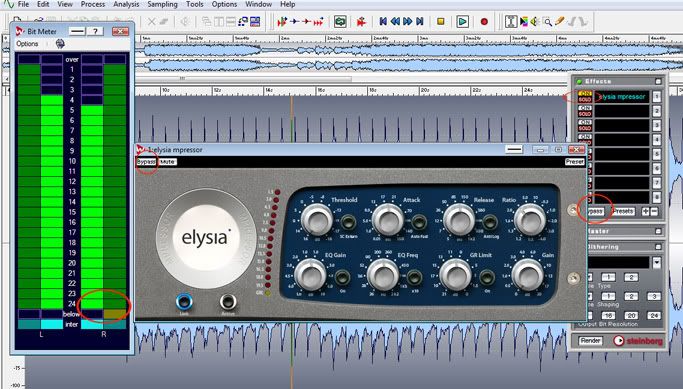Open the Dithering plugin dropdown
This screenshot has width=683, height=389.
(x=656, y=262)
